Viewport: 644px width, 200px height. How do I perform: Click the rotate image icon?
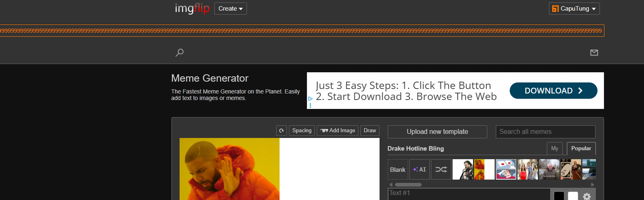tap(282, 131)
